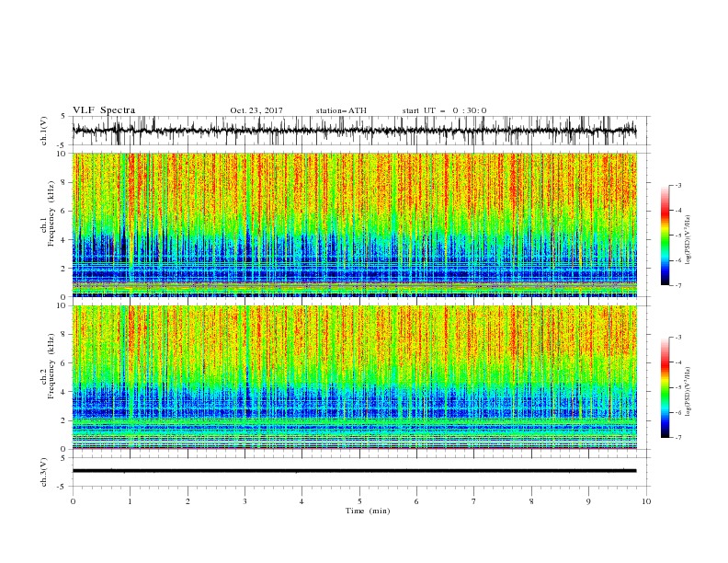Viewport: 728px width, 563px height.
Task: Click the ch.1 PSD color scale bar
Action: coord(665,236)
